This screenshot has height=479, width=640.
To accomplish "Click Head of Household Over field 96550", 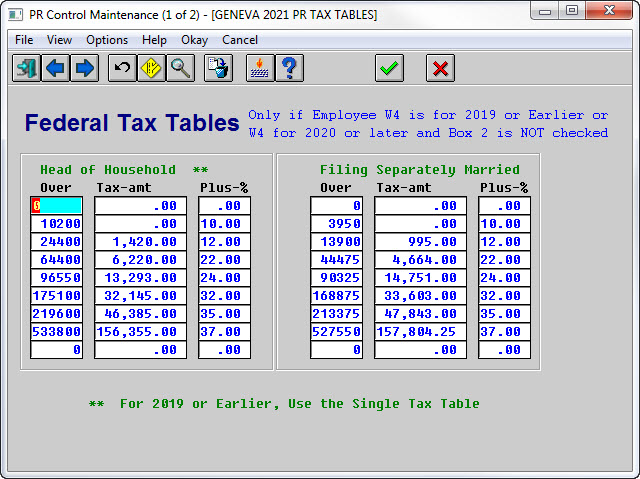I will 56,277.
